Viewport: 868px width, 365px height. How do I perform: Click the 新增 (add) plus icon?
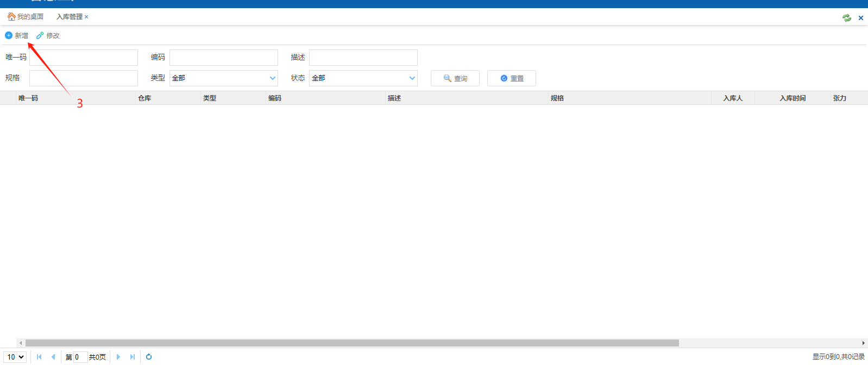click(9, 35)
